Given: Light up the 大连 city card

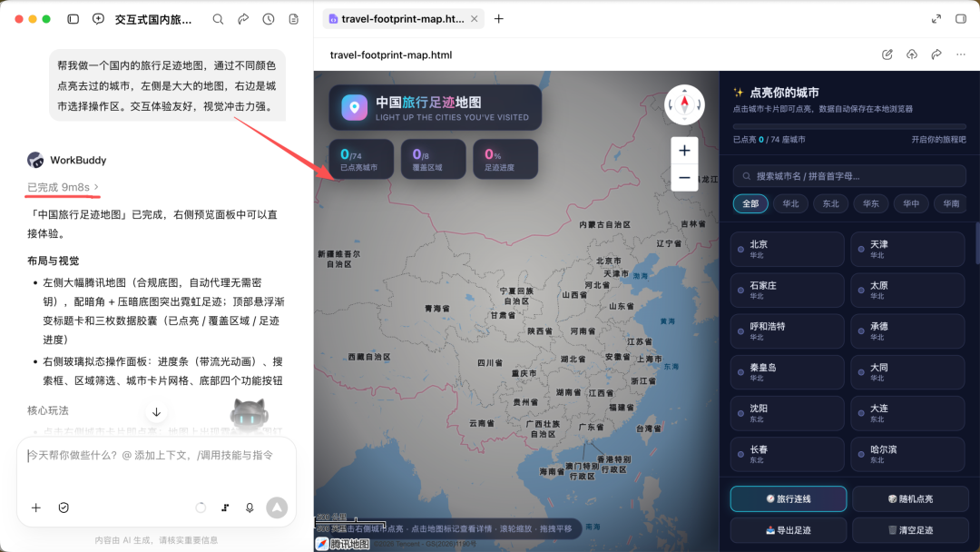Looking at the screenshot, I should click(x=907, y=412).
